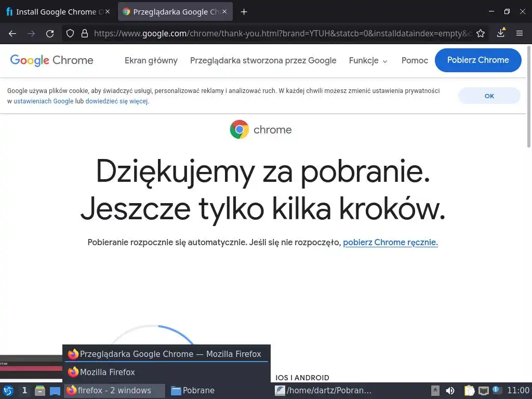Go back using the browser back arrow

point(12,33)
